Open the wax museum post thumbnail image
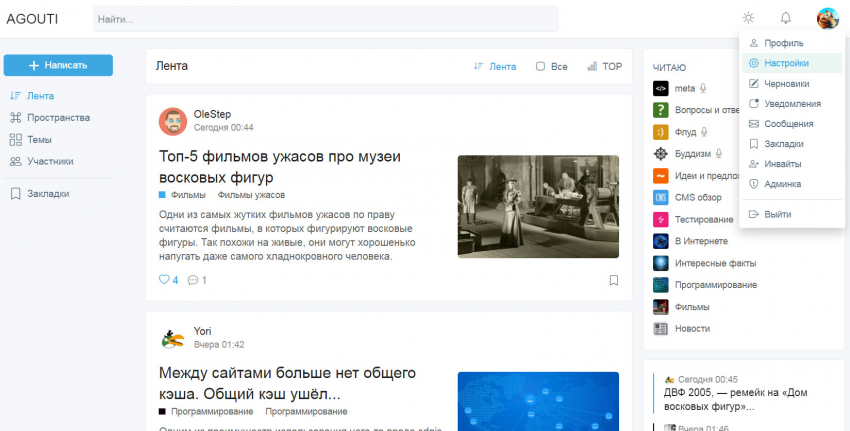Image resolution: width=850 pixels, height=431 pixels. coord(538,207)
